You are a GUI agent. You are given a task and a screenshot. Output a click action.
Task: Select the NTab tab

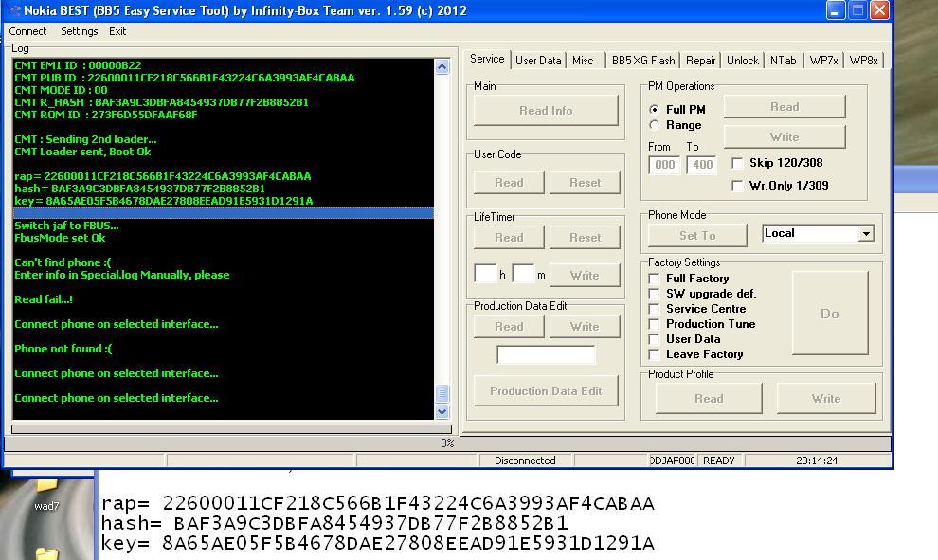pos(783,61)
